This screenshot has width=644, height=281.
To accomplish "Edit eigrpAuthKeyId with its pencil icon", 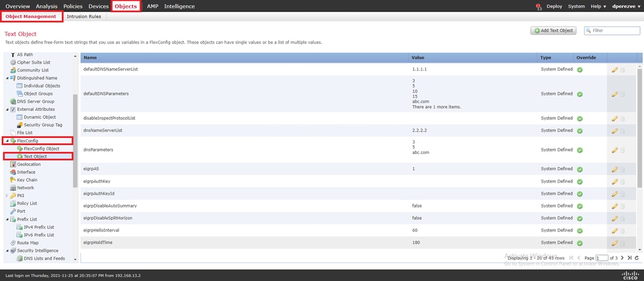I will coord(614,193).
